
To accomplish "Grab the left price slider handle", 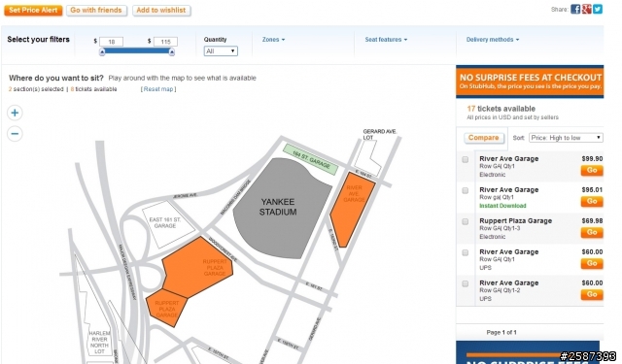I will [x=102, y=51].
